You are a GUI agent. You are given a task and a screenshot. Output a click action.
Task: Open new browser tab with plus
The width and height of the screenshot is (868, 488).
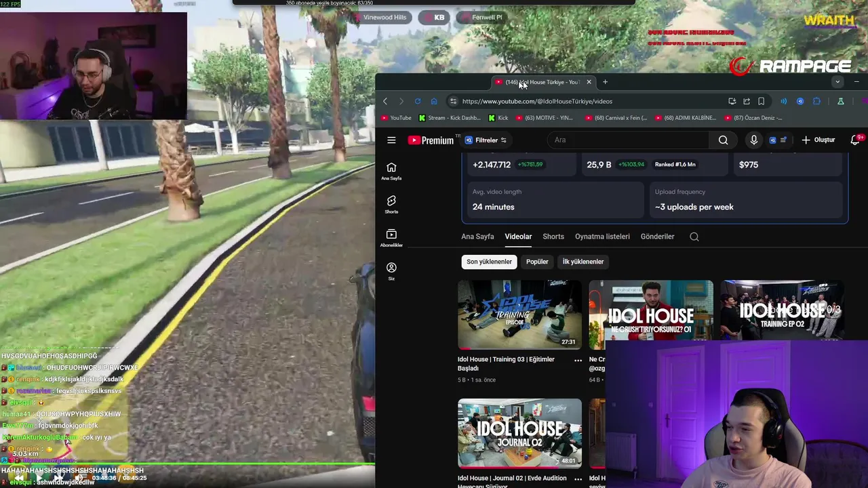pos(605,82)
